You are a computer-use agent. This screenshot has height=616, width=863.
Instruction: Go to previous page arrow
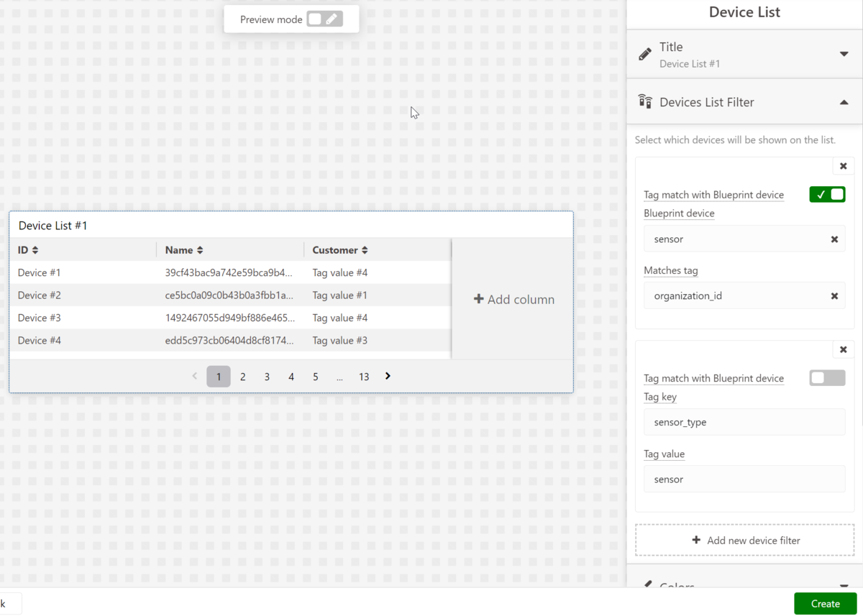tap(195, 376)
